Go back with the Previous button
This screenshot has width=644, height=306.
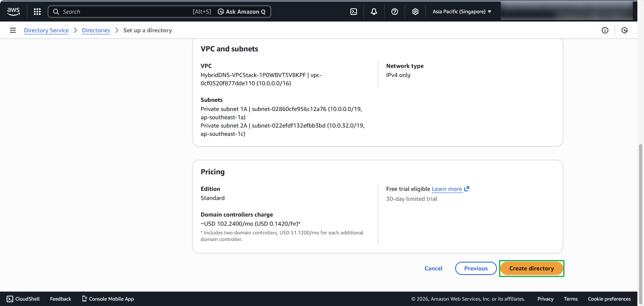(x=476, y=268)
